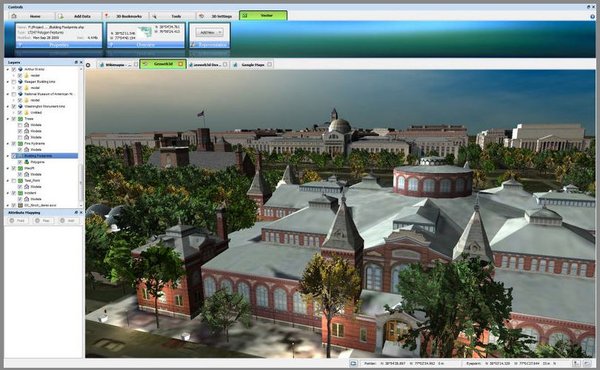600x370 pixels.
Task: Float the Layers panel using its dock icon
Action: 76,62
